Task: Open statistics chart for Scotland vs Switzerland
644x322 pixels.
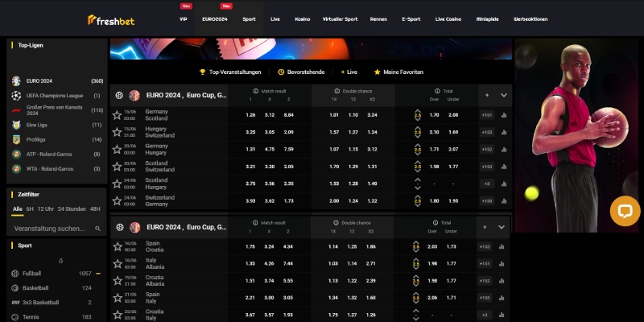Action: tap(504, 167)
